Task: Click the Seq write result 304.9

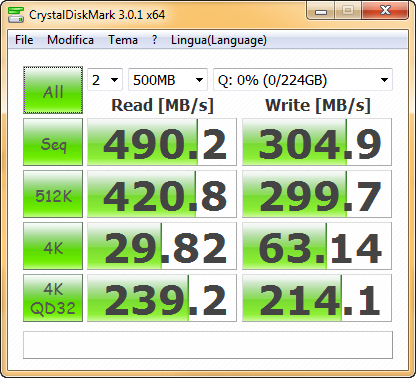Action: [x=317, y=142]
